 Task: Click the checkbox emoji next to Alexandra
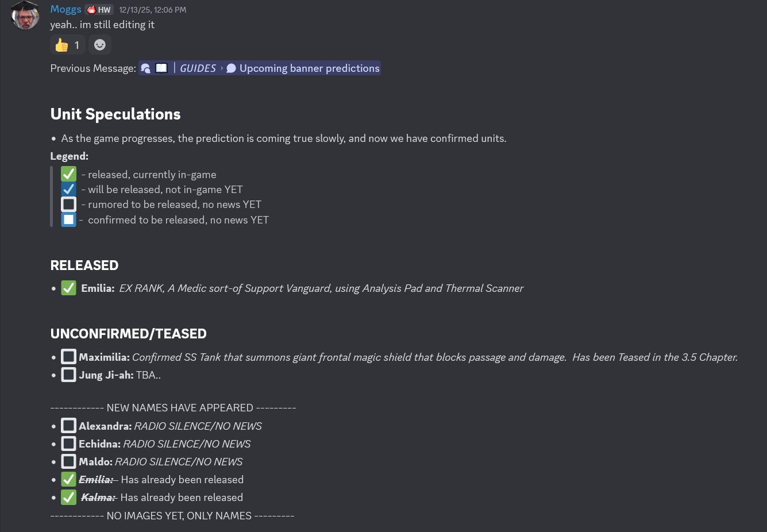click(x=69, y=426)
